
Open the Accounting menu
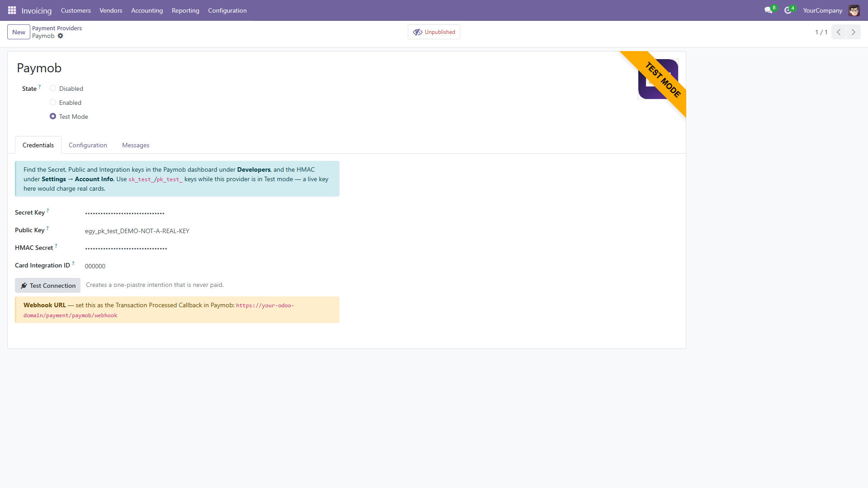(x=147, y=10)
